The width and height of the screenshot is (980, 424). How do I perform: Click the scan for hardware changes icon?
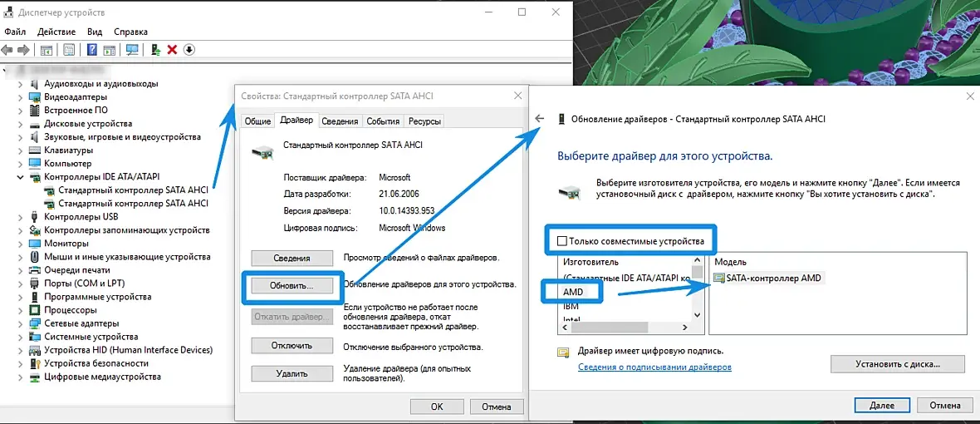pyautogui.click(x=133, y=49)
